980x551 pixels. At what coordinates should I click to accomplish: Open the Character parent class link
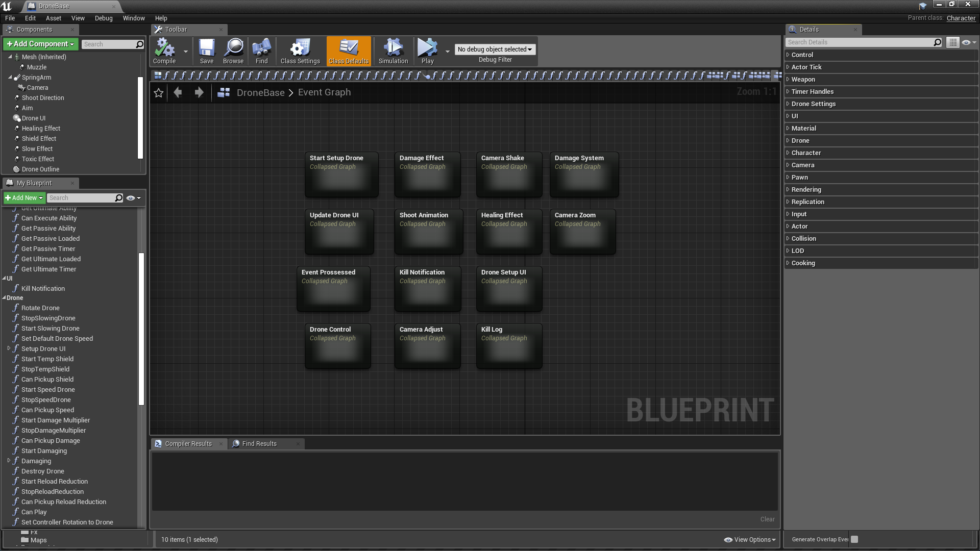[x=961, y=18]
